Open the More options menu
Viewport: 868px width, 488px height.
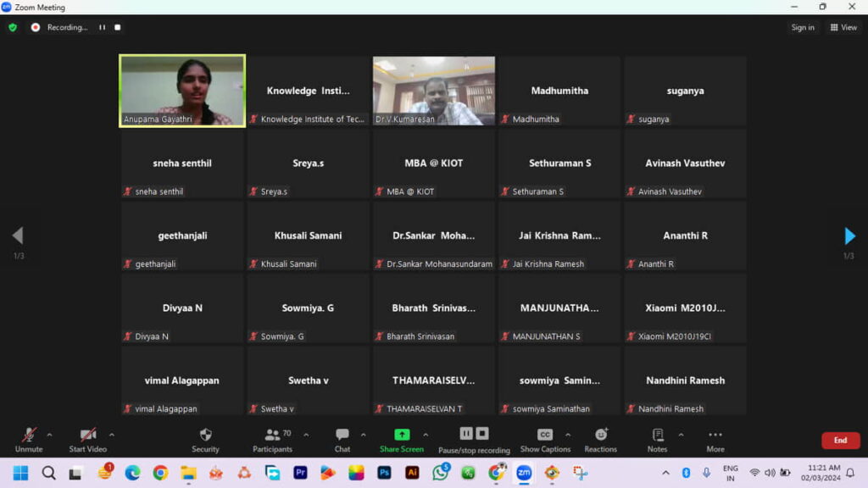pos(715,440)
